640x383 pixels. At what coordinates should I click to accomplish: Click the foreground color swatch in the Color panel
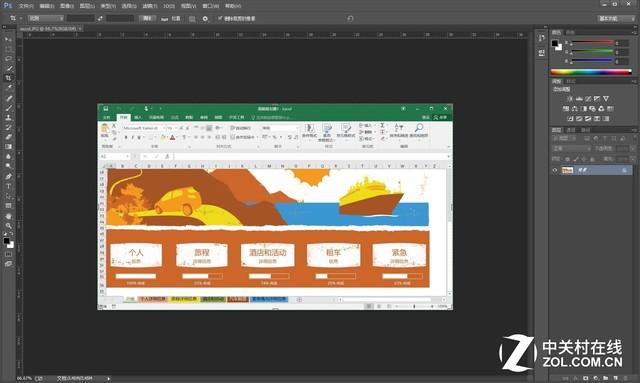click(555, 43)
